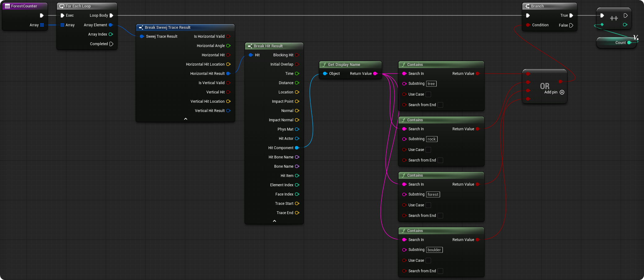Click Return Value pin of 'boulder' Contains node
644x280 pixels.
pos(478,240)
